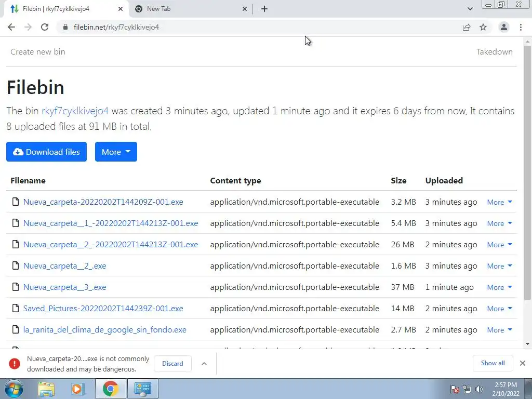Go back using the browser back arrow
The height and width of the screenshot is (399, 532).
[11, 27]
